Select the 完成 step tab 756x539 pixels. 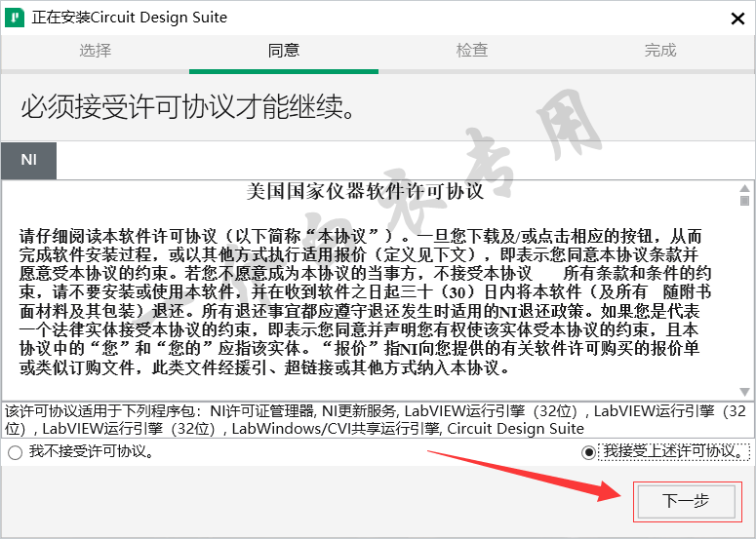[660, 50]
